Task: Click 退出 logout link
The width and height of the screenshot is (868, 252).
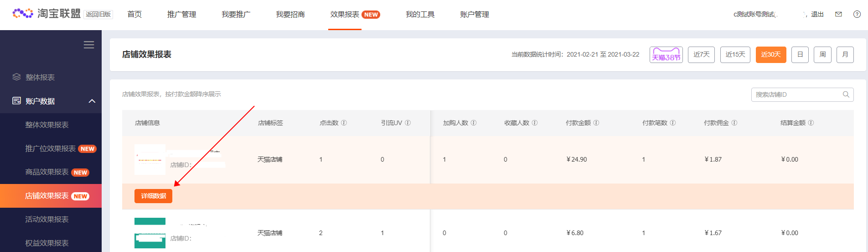Action: pyautogui.click(x=817, y=14)
